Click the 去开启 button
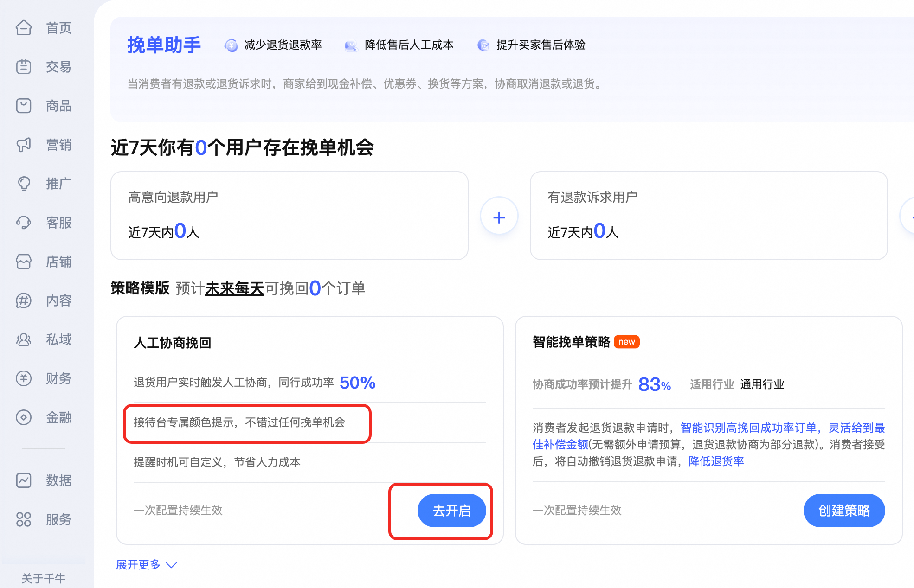 451,511
